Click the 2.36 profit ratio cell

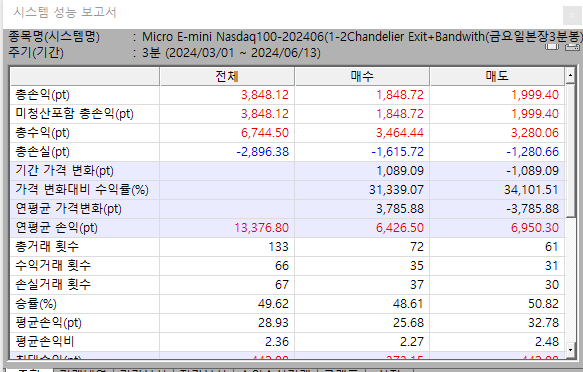coord(277,341)
